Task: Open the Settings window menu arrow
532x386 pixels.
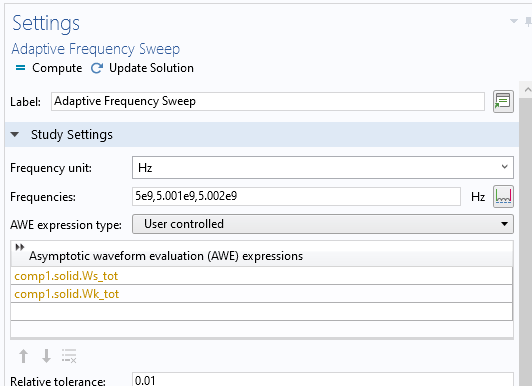Action: pos(514,21)
